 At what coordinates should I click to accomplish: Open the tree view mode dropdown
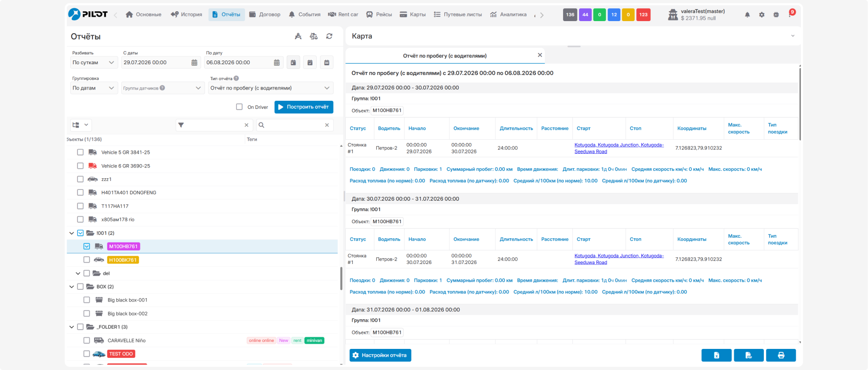[x=80, y=125]
